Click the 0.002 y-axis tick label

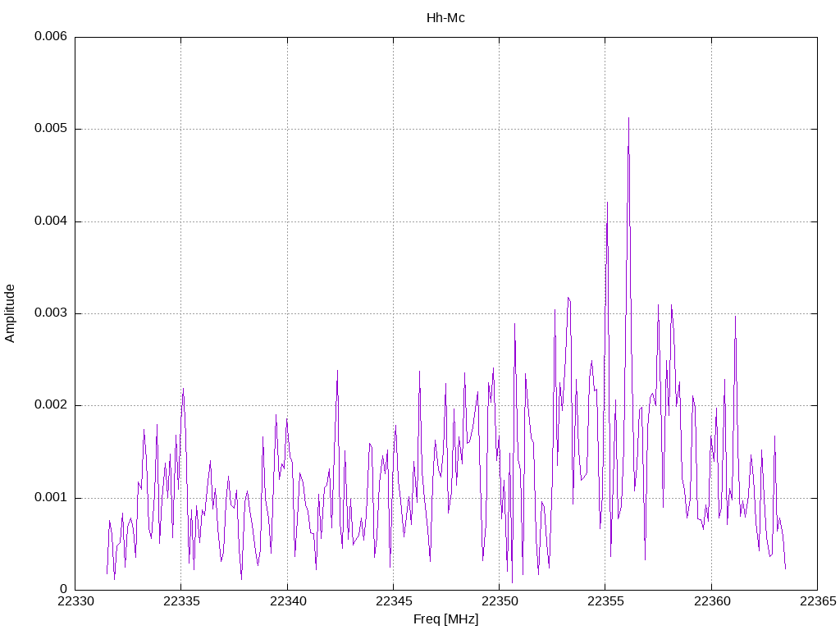point(50,406)
